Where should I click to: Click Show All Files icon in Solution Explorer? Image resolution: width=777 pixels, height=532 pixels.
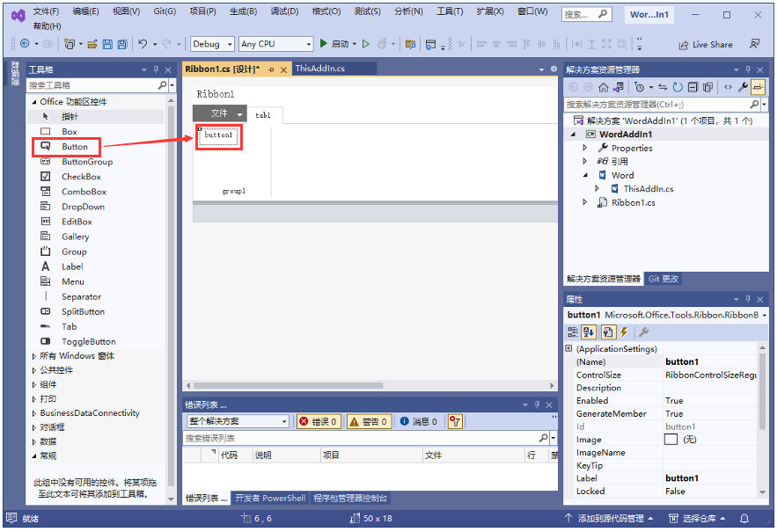708,88
